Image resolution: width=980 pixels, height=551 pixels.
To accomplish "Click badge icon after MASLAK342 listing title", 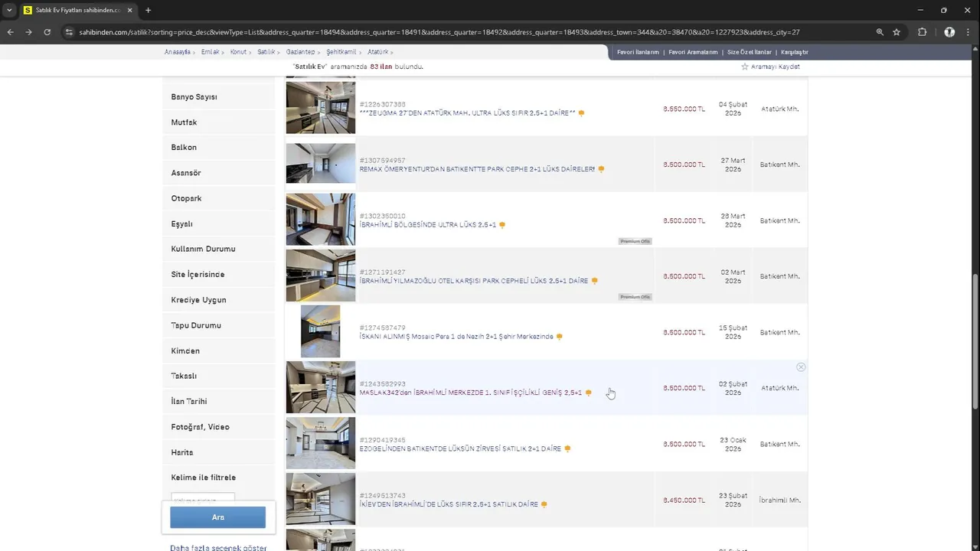I will pos(589,393).
